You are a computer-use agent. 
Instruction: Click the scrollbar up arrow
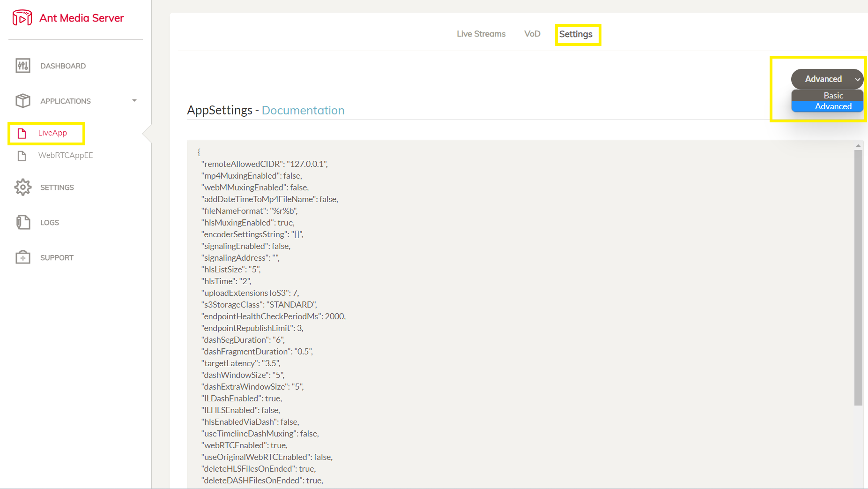click(x=858, y=145)
